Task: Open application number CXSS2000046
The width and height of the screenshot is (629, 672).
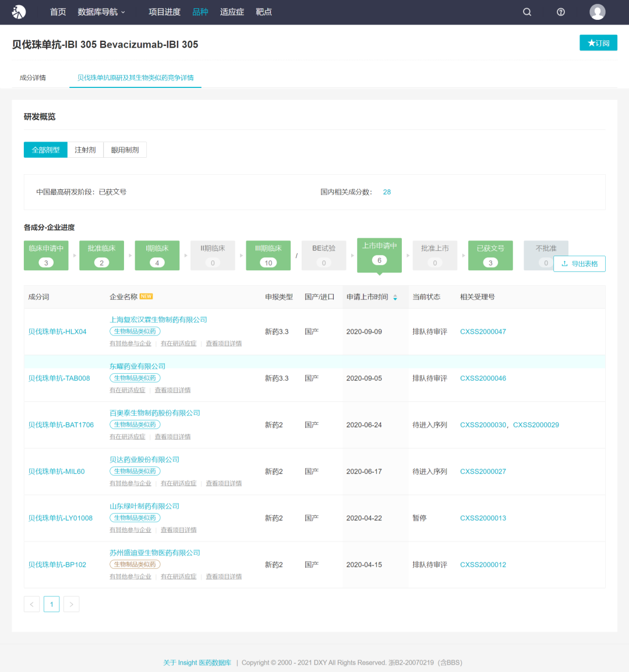Action: coord(483,379)
